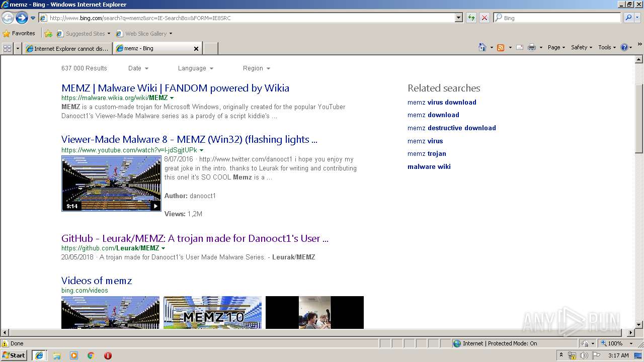Click the warning icon beside Done in status bar
Image resolution: width=644 pixels, height=362 pixels.
pos(5,343)
